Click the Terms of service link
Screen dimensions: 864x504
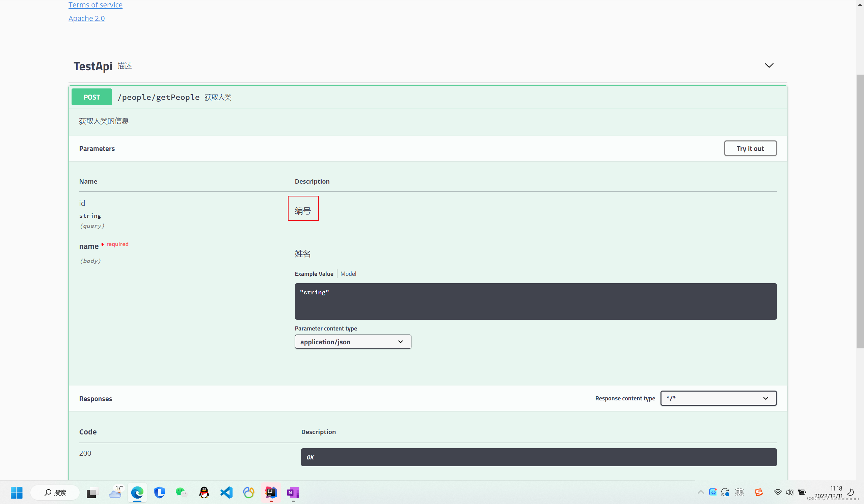pyautogui.click(x=95, y=5)
